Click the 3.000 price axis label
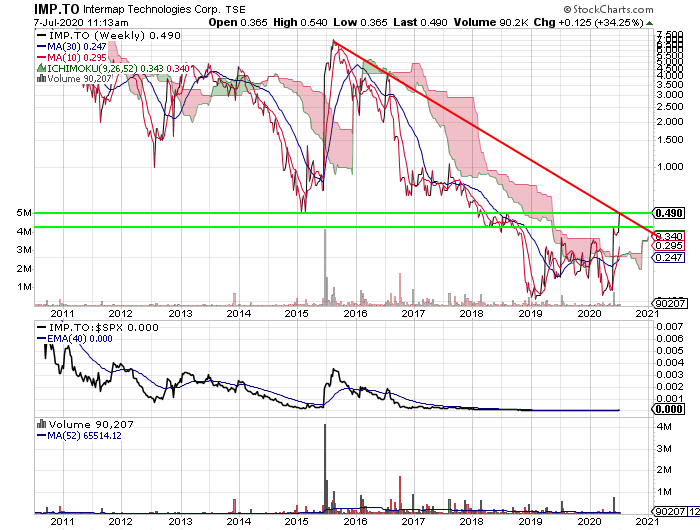The width and height of the screenshot is (700, 530). tap(670, 95)
